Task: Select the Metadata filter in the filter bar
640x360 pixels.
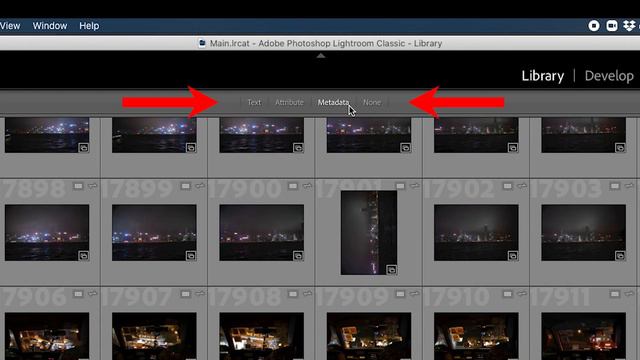Action: [x=333, y=102]
